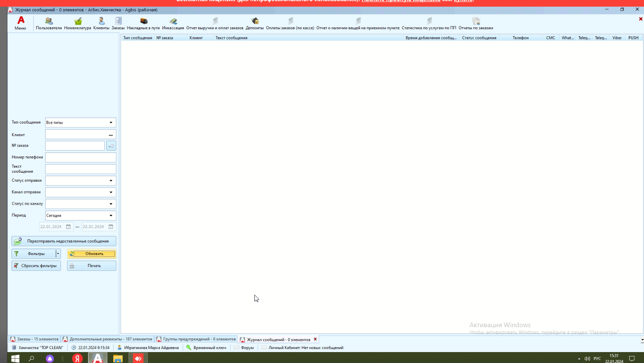Screen dimensions: 644x363
Task: Open Отчет выручки и оплат заказов
Action: point(215,23)
